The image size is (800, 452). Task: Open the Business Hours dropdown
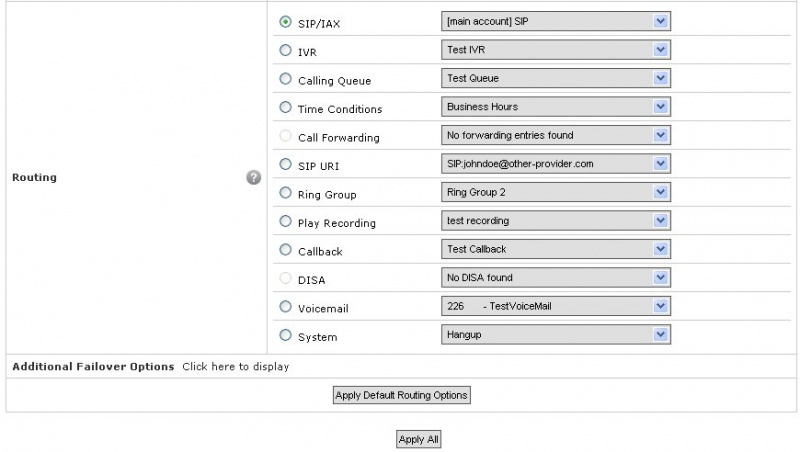(x=556, y=107)
